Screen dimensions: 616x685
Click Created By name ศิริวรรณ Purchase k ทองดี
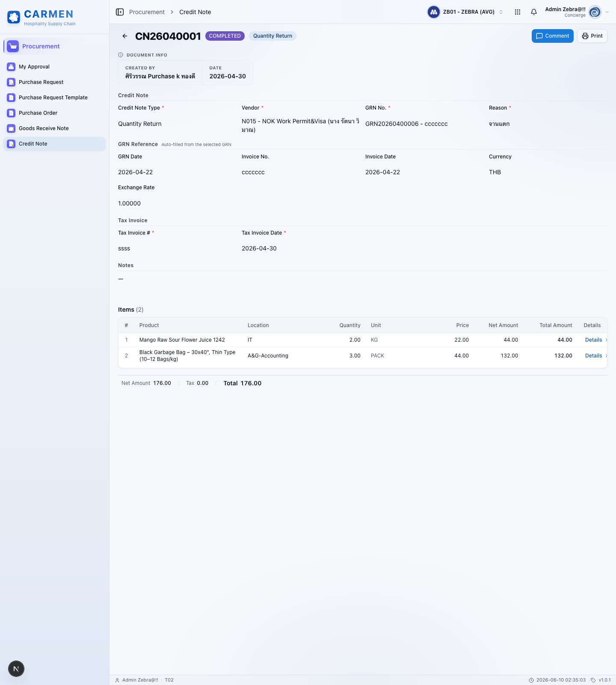pyautogui.click(x=160, y=76)
